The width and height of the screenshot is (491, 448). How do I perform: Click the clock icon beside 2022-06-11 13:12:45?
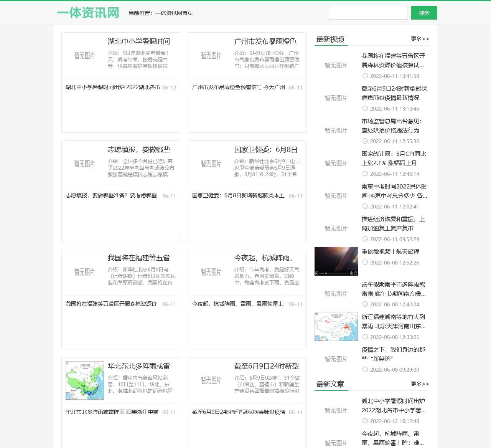(365, 109)
